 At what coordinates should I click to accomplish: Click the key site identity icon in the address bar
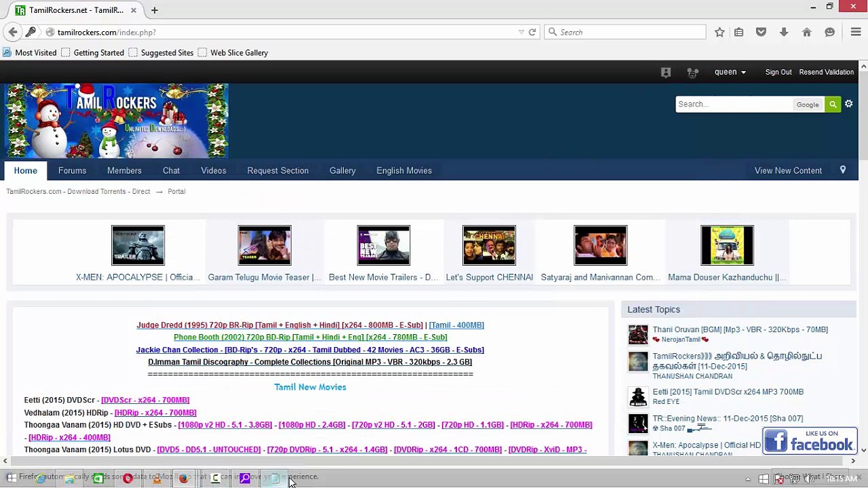(x=31, y=32)
